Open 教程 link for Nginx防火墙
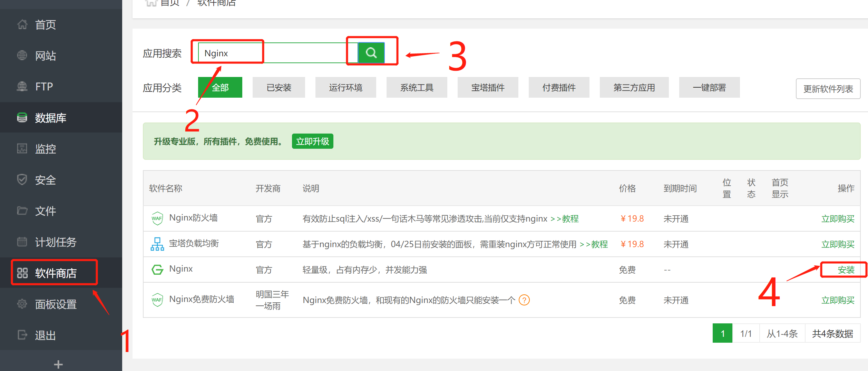Viewport: 868px width, 371px height. click(570, 219)
